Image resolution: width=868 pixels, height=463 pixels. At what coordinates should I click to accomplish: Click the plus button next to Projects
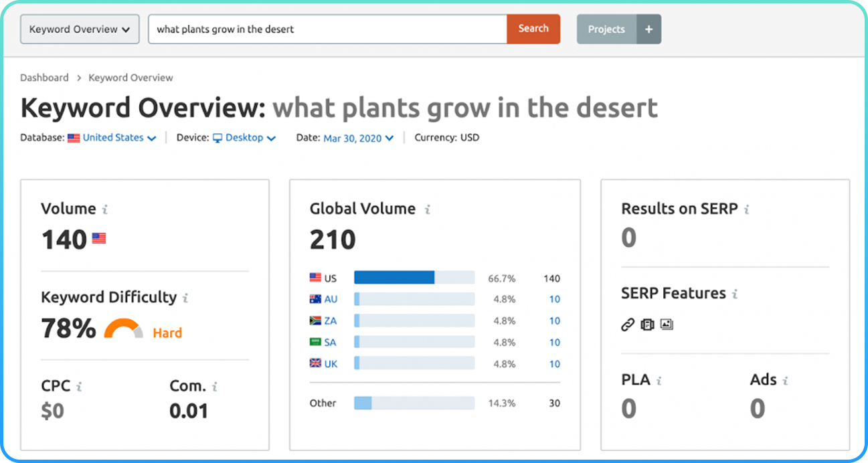[648, 29]
